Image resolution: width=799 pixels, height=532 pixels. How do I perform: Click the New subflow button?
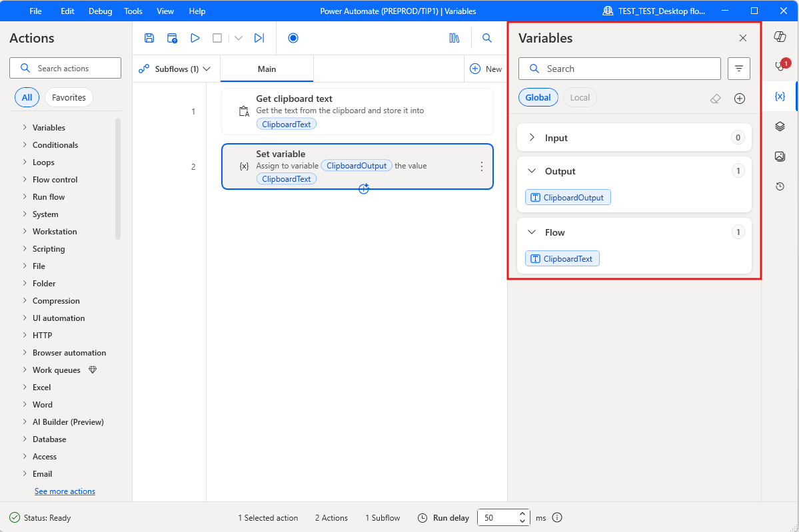486,69
